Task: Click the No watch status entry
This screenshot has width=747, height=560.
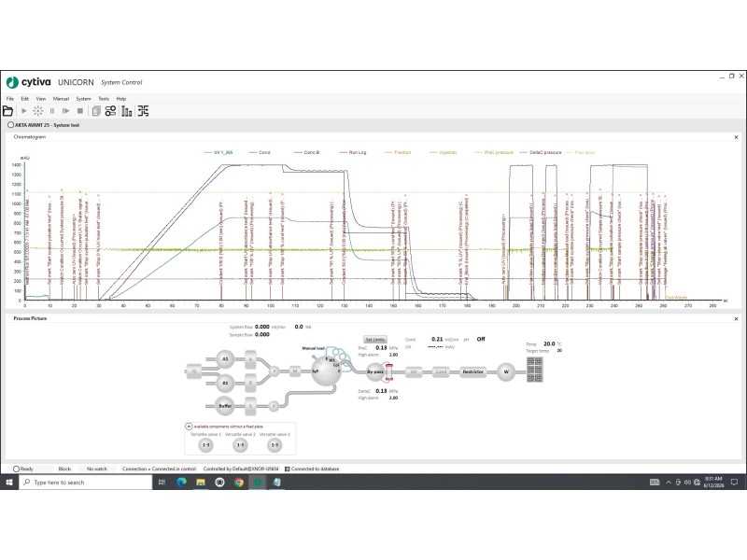Action: click(97, 469)
